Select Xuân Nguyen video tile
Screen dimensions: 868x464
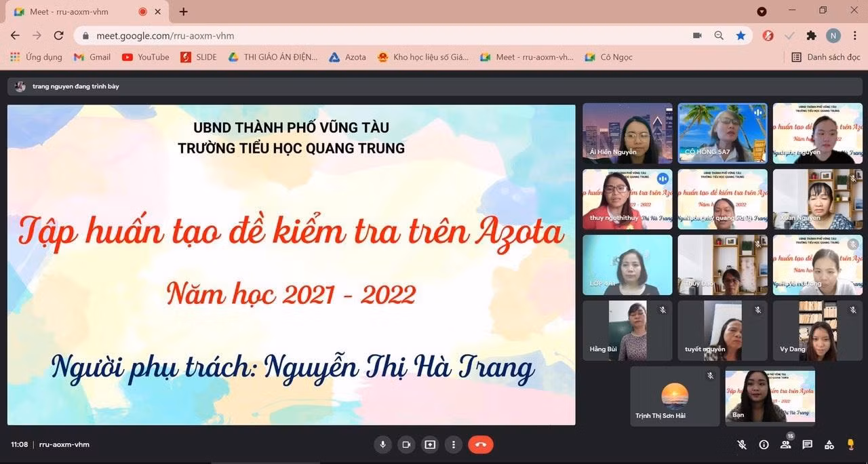pos(818,199)
